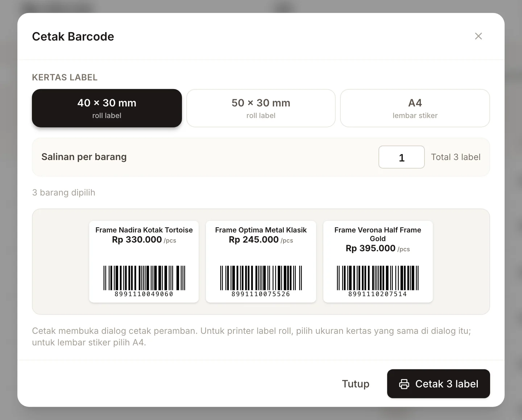The height and width of the screenshot is (420, 522).
Task: Select the Frame Verona Half Frame Gold preview
Action: point(378,262)
